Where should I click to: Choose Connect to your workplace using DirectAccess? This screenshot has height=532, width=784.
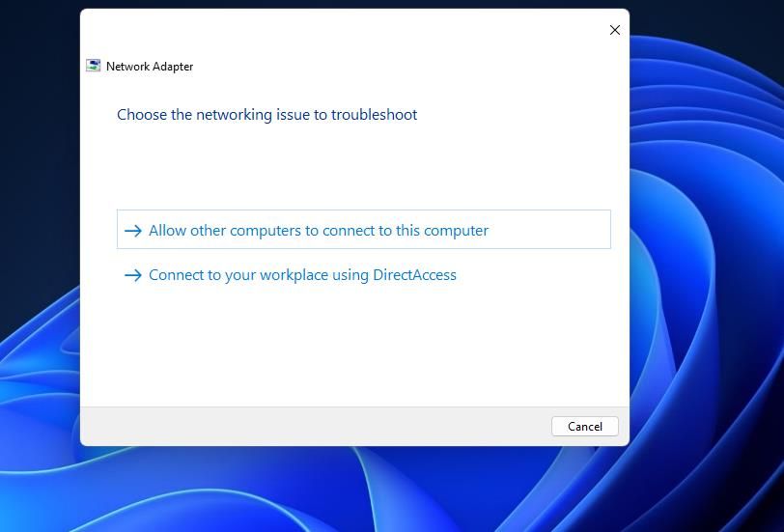(x=363, y=275)
